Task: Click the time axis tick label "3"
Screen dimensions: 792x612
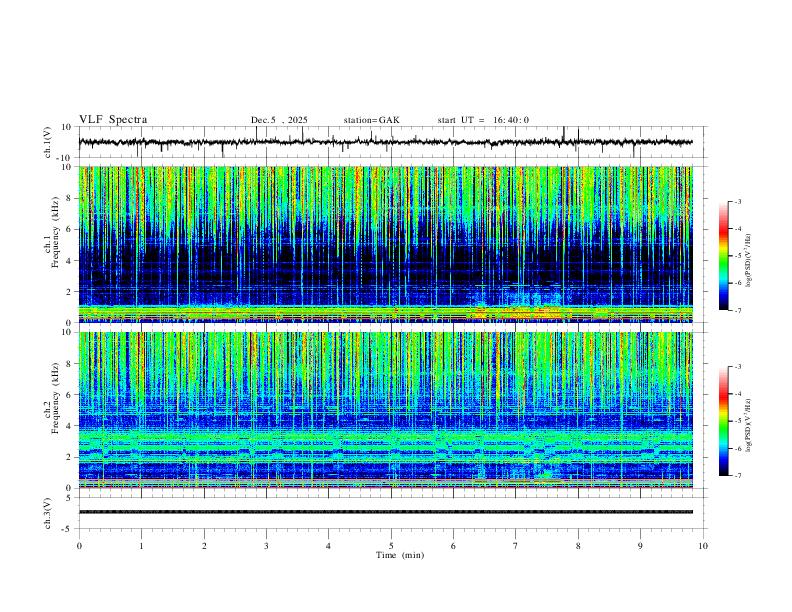Action: click(x=266, y=546)
